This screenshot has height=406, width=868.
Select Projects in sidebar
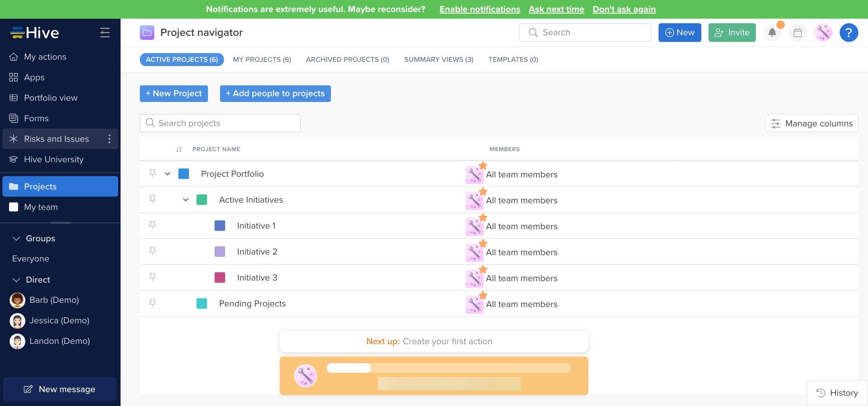tap(60, 186)
